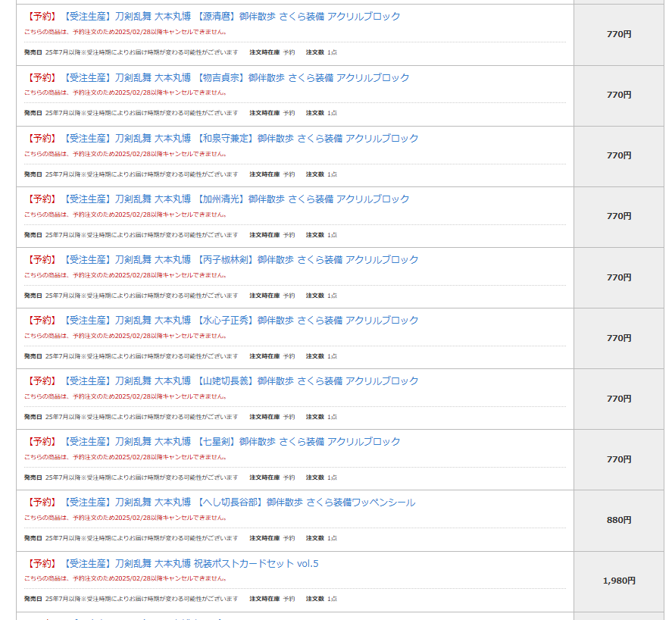Click the cancellation notice under ポストカードセット item

click(x=126, y=578)
